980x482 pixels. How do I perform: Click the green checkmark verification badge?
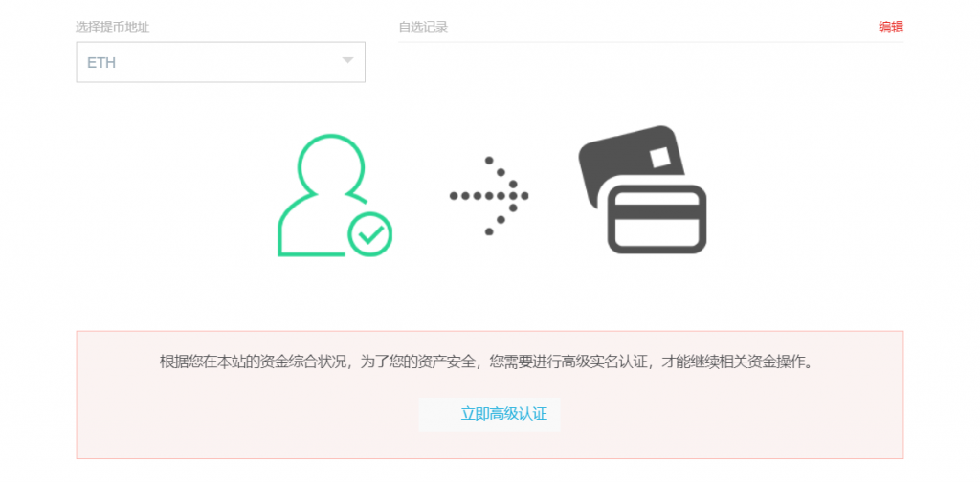(x=369, y=234)
